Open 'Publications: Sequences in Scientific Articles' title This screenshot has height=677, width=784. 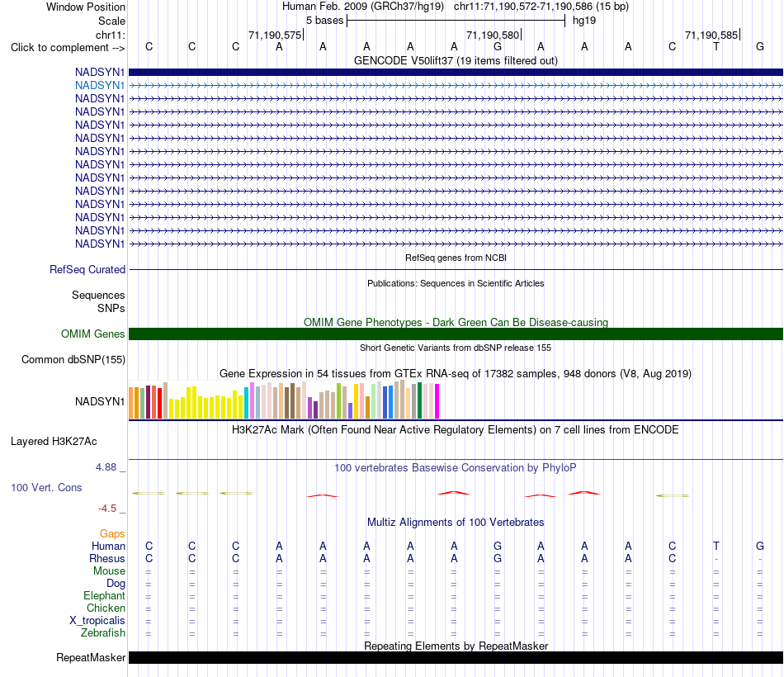[456, 283]
